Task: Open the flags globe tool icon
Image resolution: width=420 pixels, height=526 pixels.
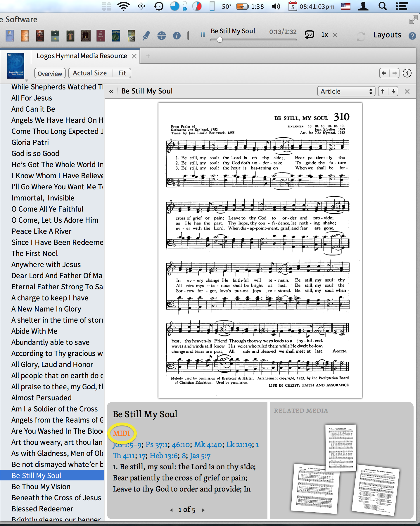Action: pos(162,36)
